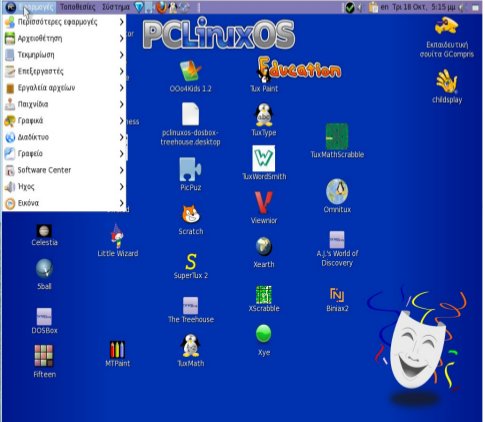Launch the childsplay hand icon
The width and height of the screenshot is (485, 422).
446,81
